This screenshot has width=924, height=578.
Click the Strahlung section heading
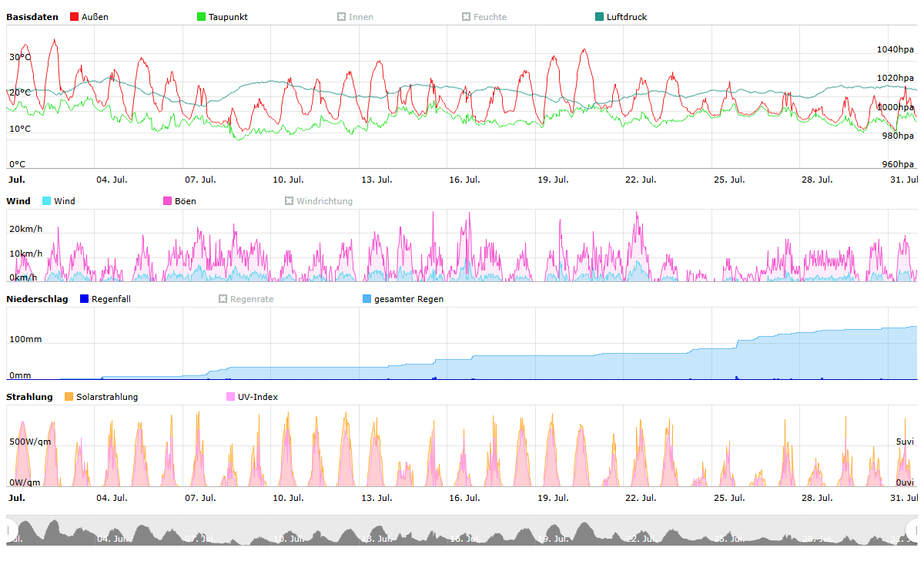click(x=29, y=397)
